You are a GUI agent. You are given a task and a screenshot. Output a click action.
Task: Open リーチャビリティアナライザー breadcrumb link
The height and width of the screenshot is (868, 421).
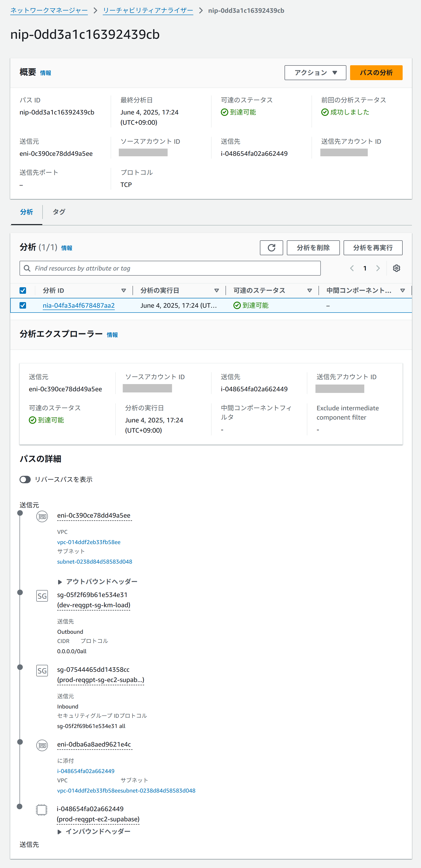(148, 10)
